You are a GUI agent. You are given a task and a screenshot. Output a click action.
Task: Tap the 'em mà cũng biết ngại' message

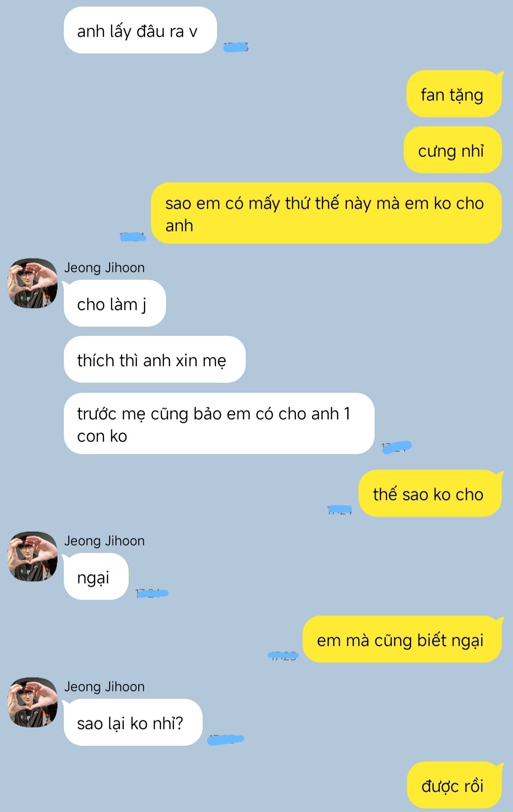click(402, 640)
